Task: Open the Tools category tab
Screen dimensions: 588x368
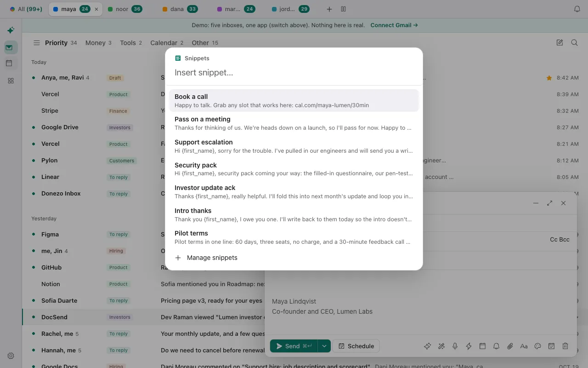Action: [131, 43]
